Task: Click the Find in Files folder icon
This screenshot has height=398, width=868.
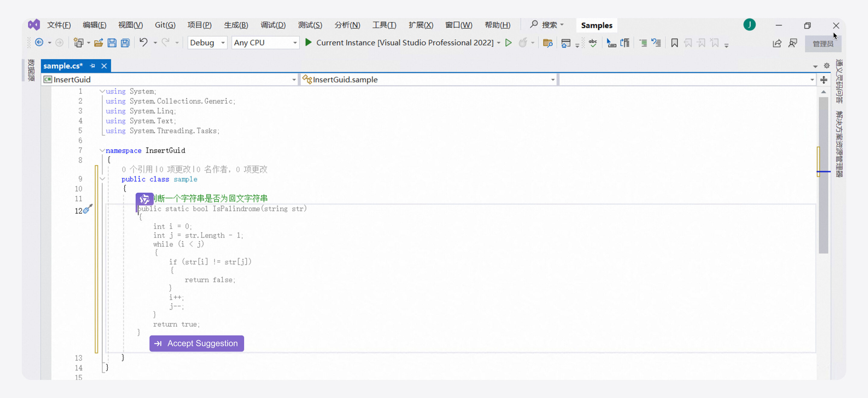Action: (x=548, y=43)
